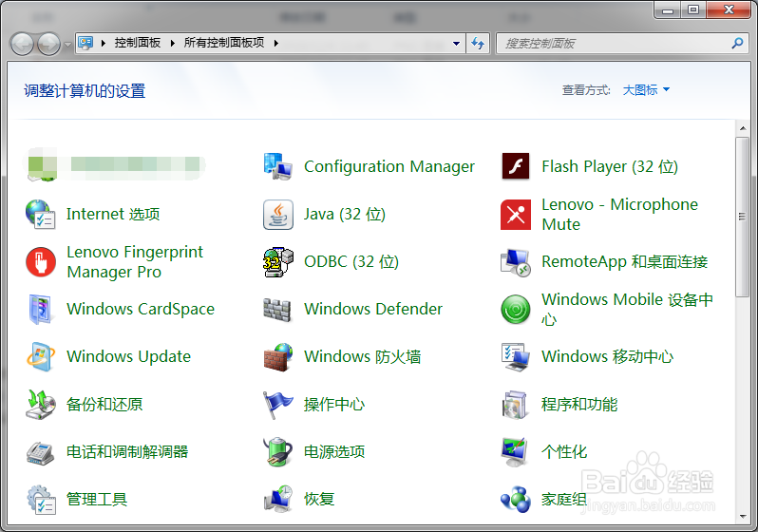The image size is (758, 532).
Task: Open the 大图标 view mode dropdown
Action: click(646, 90)
